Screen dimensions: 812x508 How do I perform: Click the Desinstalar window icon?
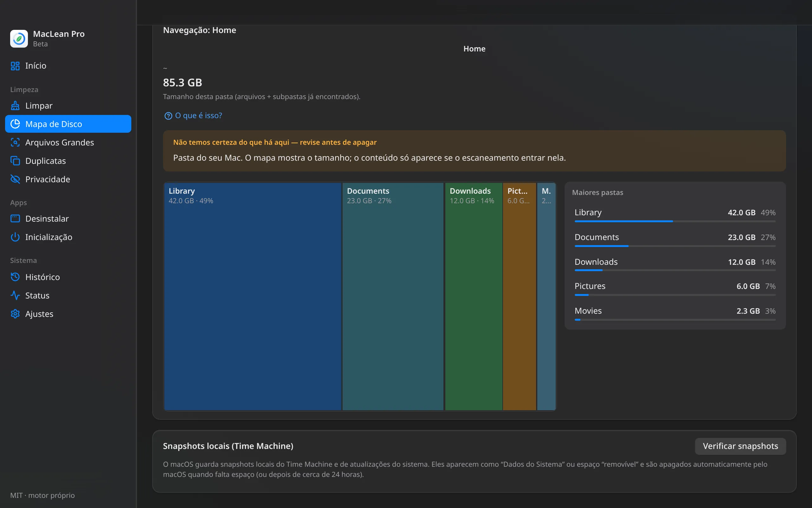[15, 219]
